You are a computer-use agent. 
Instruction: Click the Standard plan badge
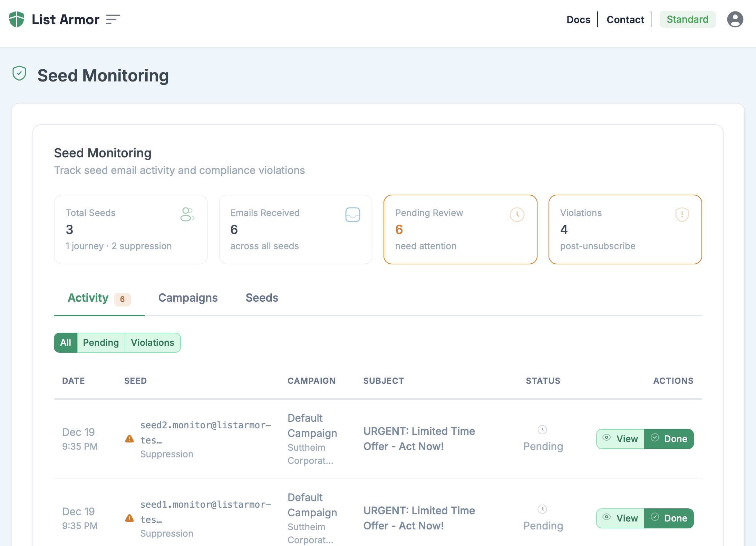(687, 19)
